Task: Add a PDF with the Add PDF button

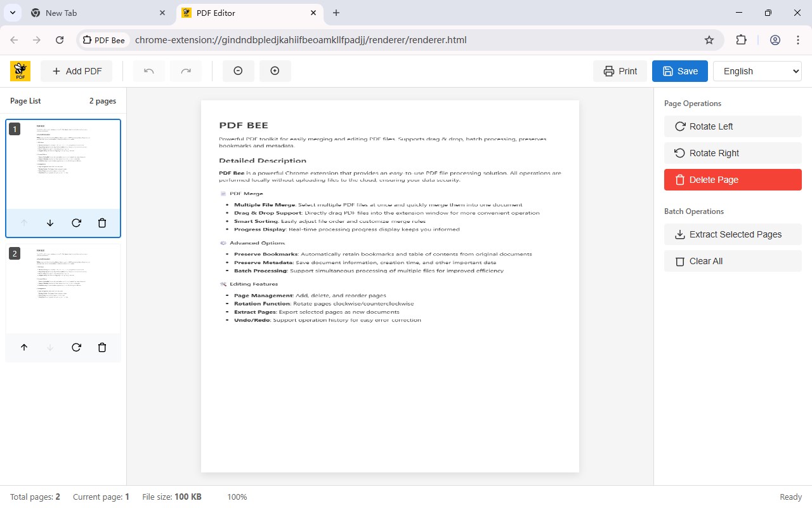Action: [77, 71]
